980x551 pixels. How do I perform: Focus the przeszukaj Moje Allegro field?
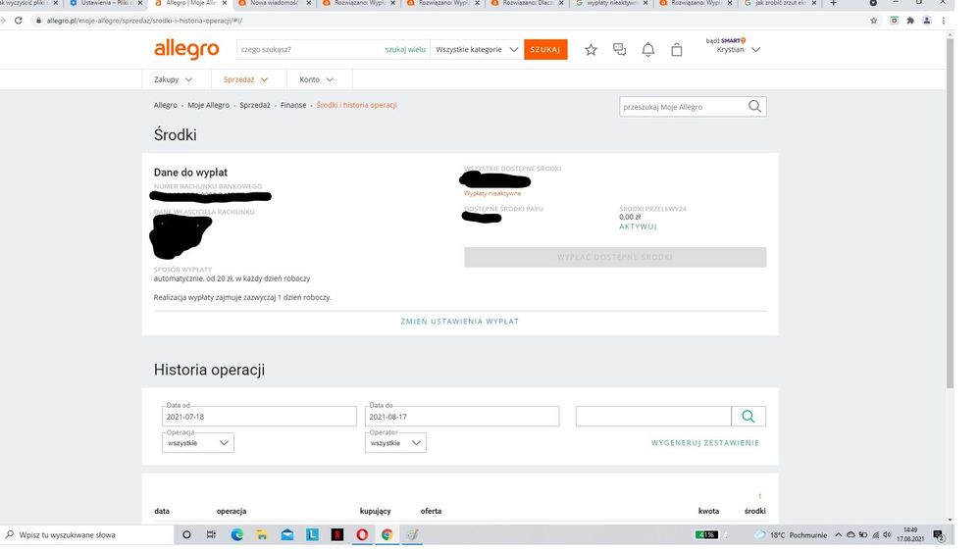coord(683,107)
